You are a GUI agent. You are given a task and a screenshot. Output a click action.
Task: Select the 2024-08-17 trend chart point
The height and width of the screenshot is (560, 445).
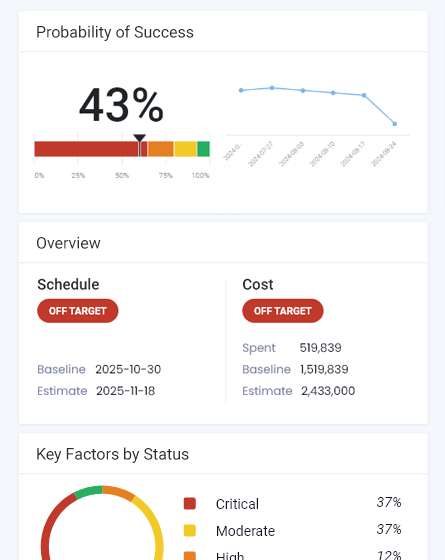pos(364,95)
